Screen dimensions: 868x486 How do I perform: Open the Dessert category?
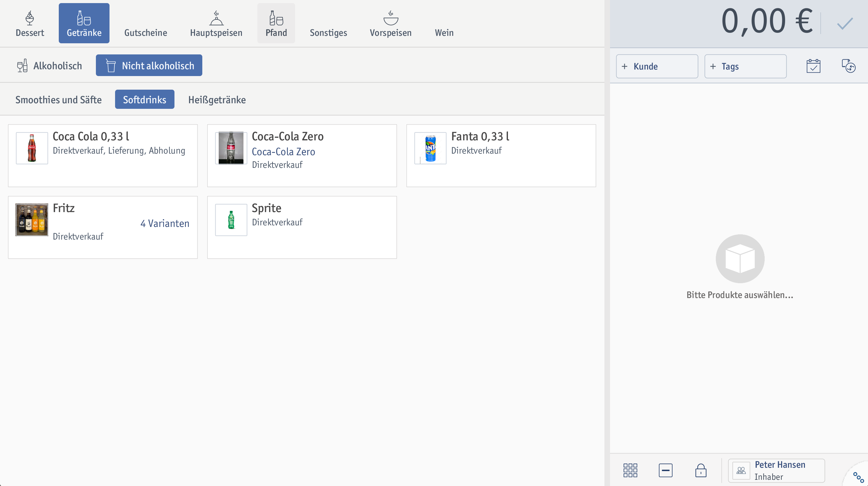coord(30,23)
